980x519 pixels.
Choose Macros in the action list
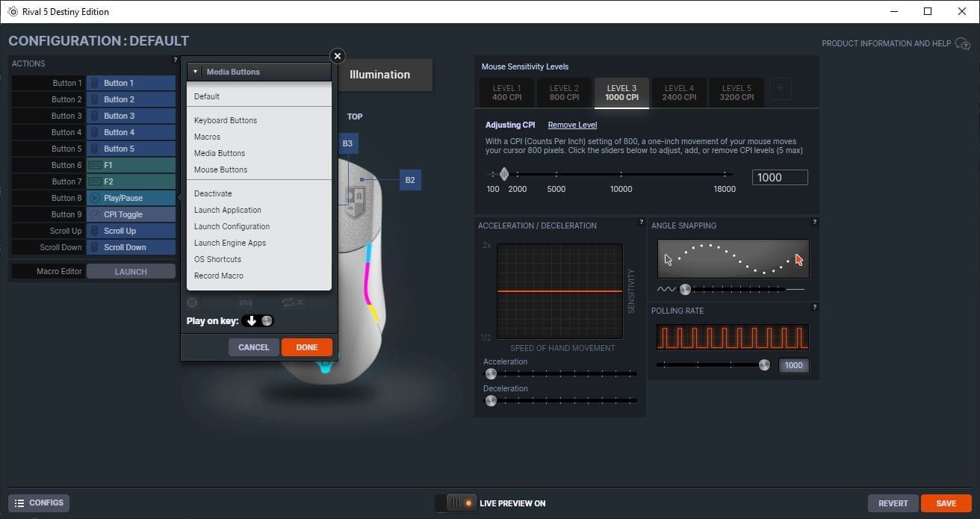coord(259,137)
